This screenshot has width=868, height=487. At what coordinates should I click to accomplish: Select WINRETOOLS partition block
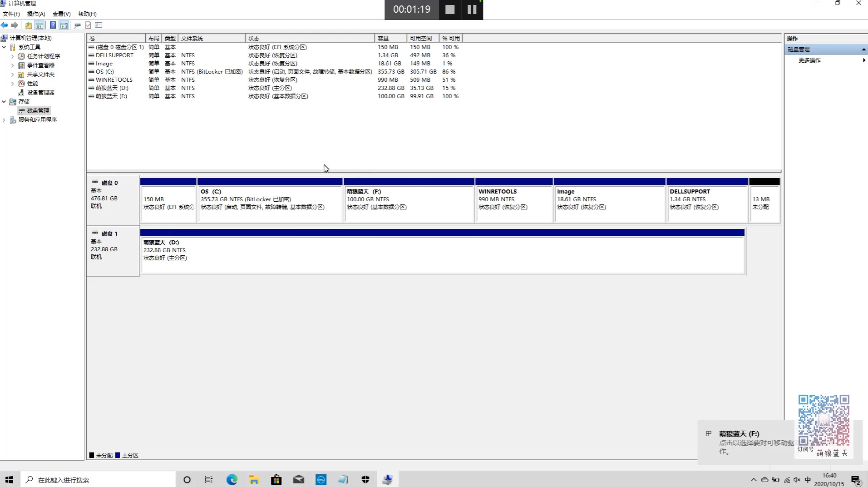tap(514, 200)
